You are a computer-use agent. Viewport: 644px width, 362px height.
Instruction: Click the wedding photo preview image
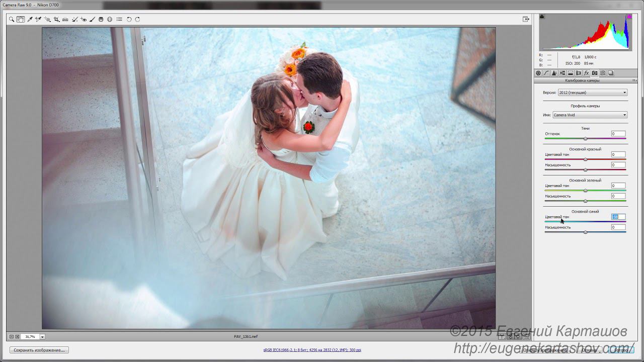tap(269, 178)
